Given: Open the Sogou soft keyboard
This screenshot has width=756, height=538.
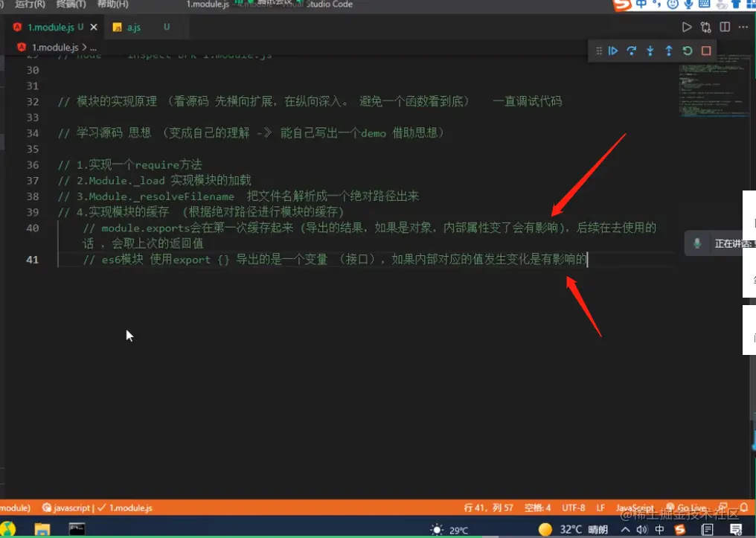Looking at the screenshot, I should [705, 4].
